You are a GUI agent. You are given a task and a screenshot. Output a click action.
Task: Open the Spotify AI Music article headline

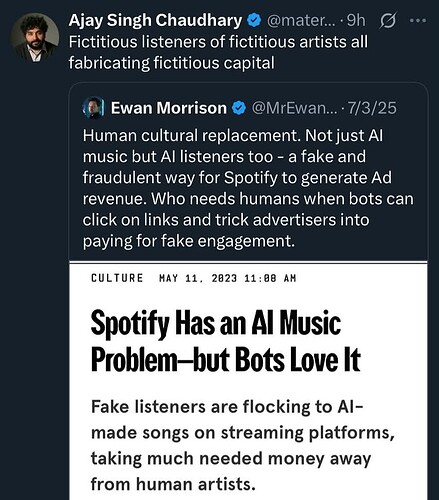click(x=226, y=341)
